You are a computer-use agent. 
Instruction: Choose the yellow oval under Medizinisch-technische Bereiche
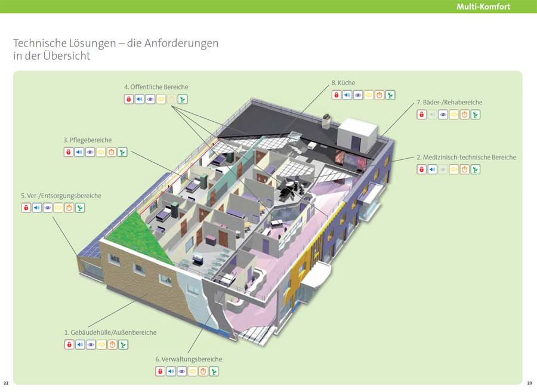click(x=454, y=169)
